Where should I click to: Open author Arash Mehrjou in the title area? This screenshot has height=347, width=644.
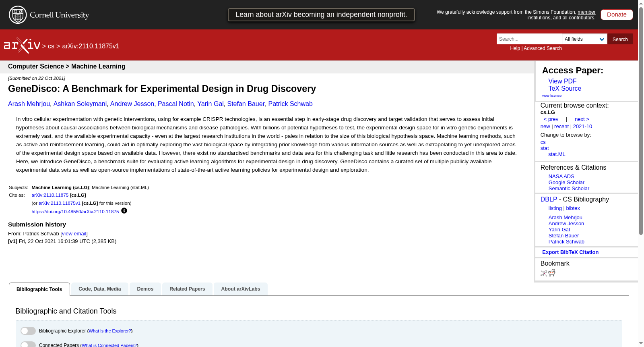tap(29, 104)
